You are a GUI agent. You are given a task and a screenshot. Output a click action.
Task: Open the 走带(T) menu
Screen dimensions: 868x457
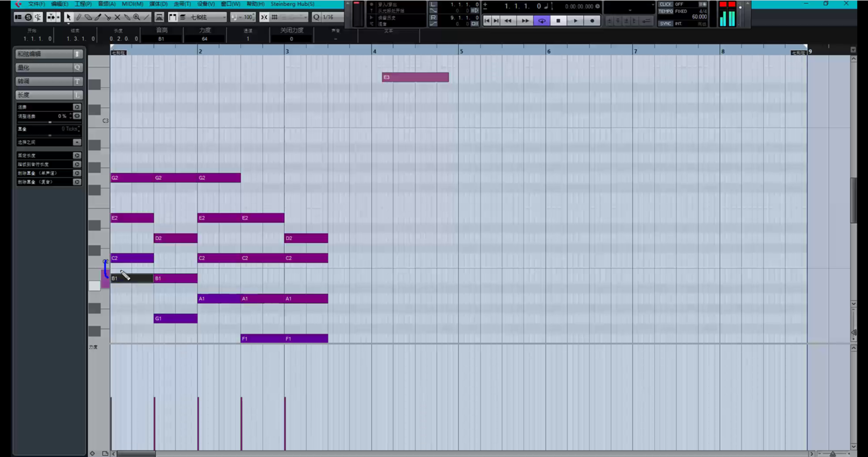182,4
